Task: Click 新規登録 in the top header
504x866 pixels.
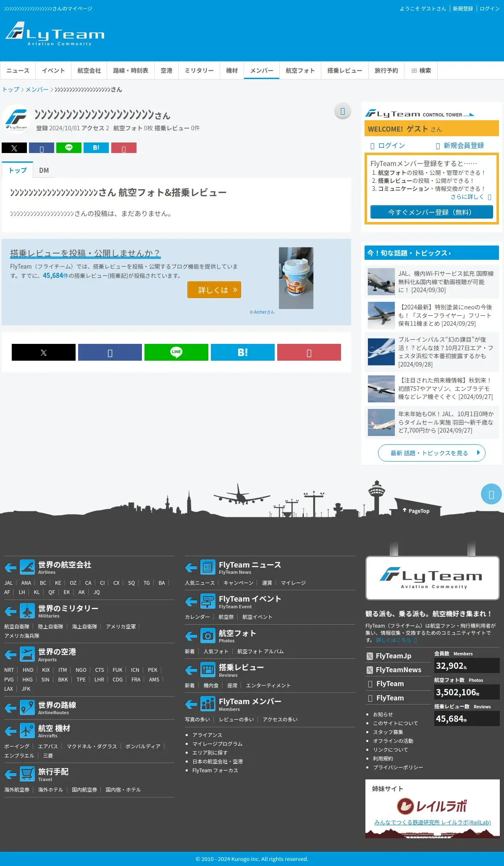Action: pyautogui.click(x=463, y=8)
